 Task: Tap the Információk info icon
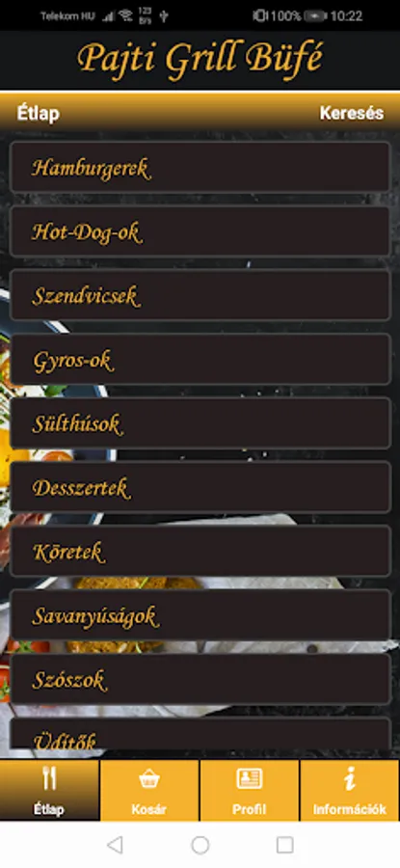[350, 778]
